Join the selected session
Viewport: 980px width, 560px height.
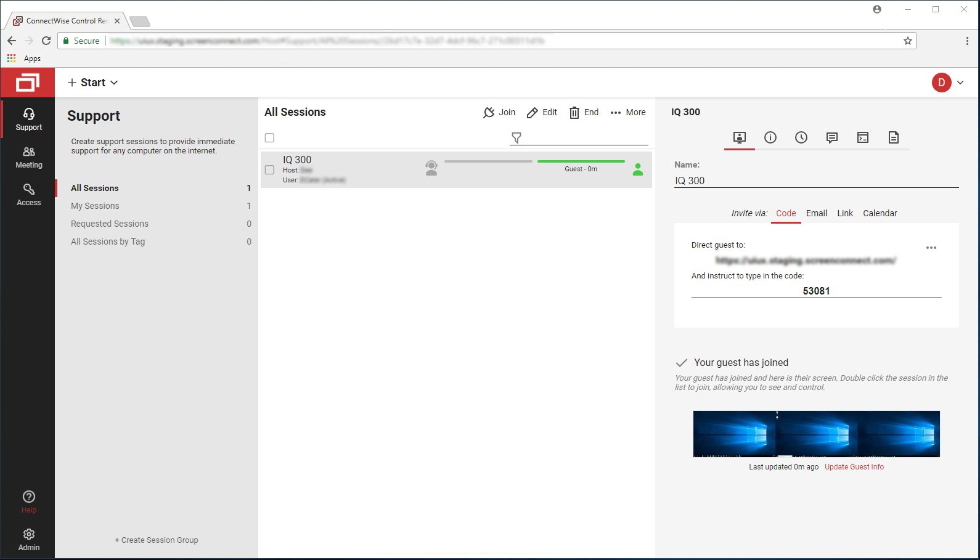tap(499, 112)
